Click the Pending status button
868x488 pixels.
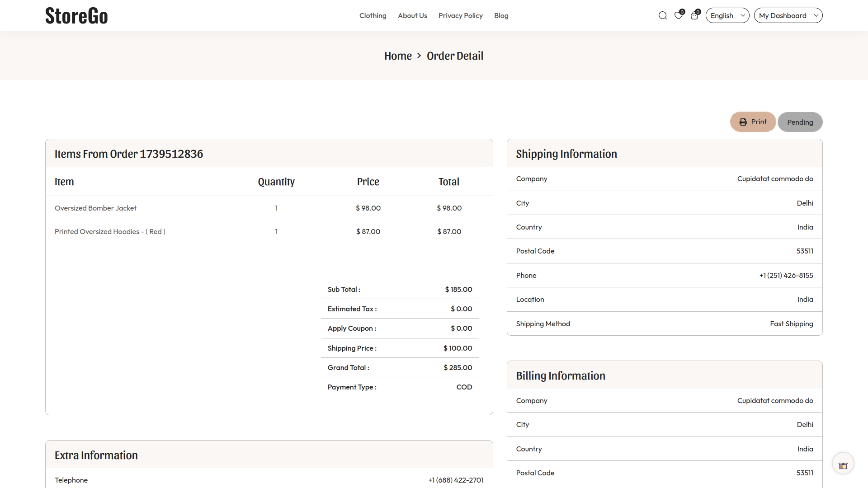point(800,122)
